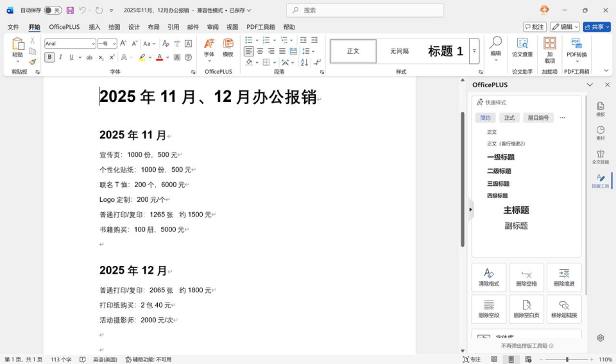
Task: Increase font size with the grow A icon
Action: (x=123, y=44)
